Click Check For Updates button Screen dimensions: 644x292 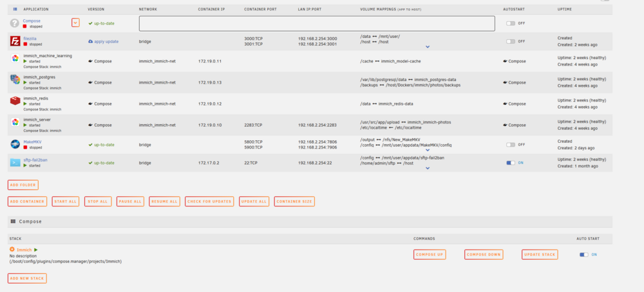[209, 201]
